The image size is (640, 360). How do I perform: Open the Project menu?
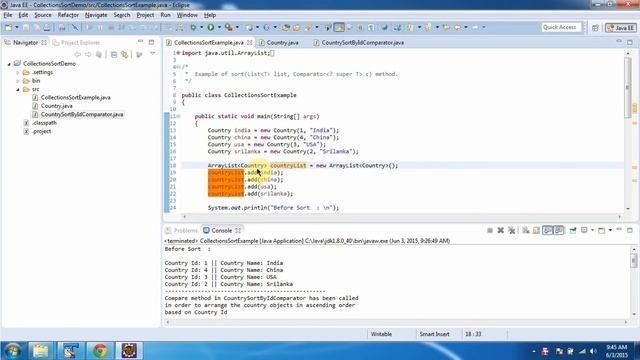145,15
